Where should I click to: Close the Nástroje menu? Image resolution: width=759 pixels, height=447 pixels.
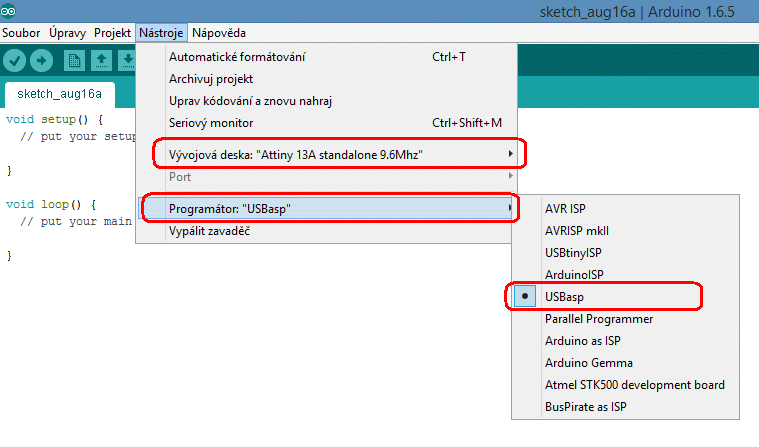[x=161, y=33]
